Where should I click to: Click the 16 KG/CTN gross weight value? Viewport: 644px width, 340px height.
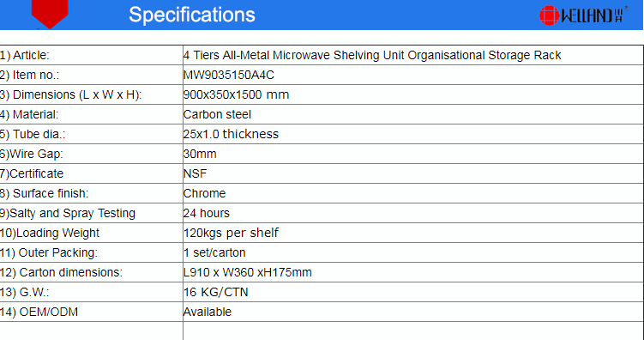coord(215,292)
